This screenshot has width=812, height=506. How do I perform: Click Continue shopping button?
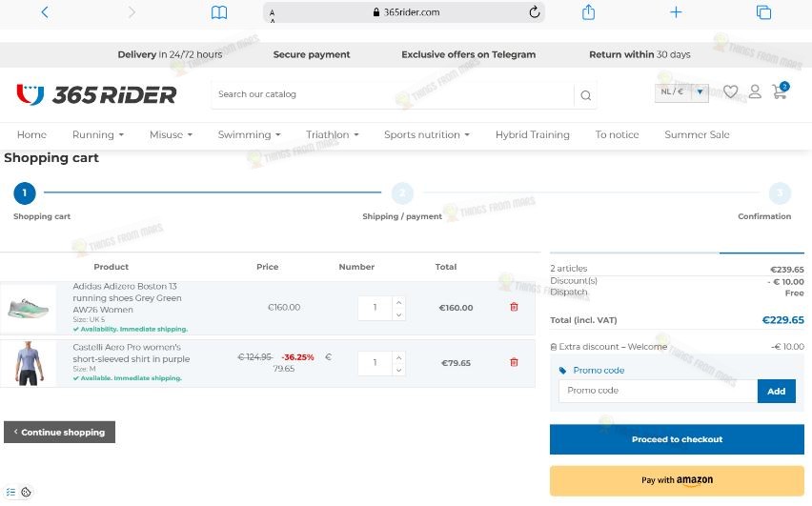tap(59, 432)
